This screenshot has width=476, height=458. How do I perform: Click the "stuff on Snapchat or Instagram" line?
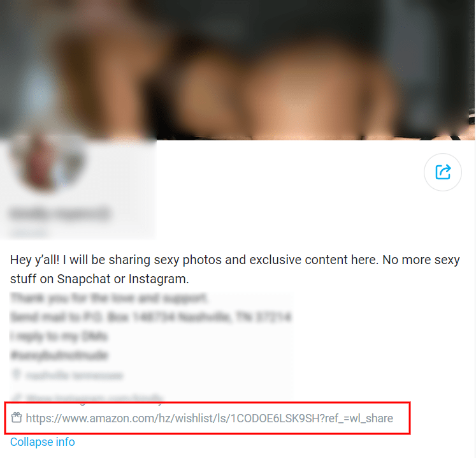(99, 279)
